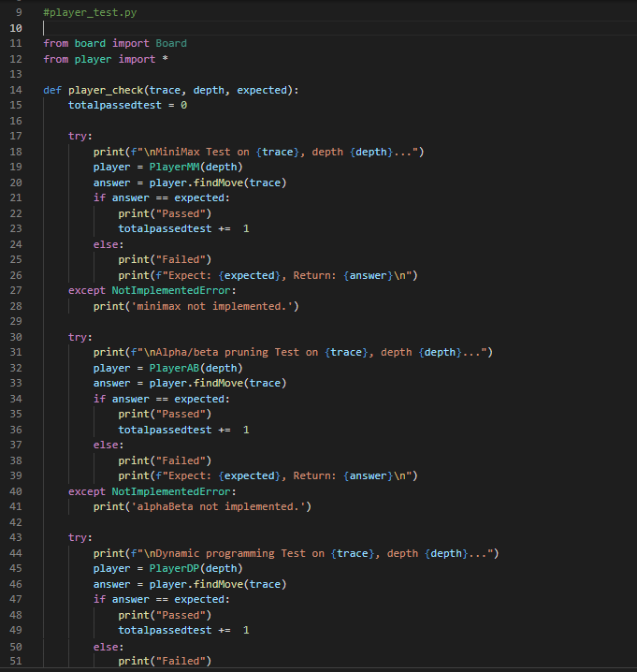Image resolution: width=637 pixels, height=672 pixels.
Task: Click 'findMove' on line 46
Action: tap(218, 584)
